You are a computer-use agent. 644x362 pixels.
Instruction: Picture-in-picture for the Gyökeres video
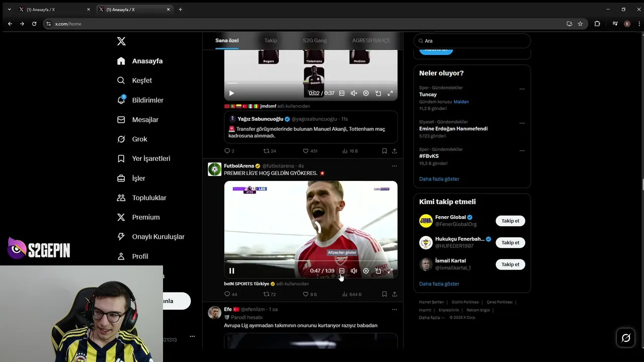(x=378, y=271)
